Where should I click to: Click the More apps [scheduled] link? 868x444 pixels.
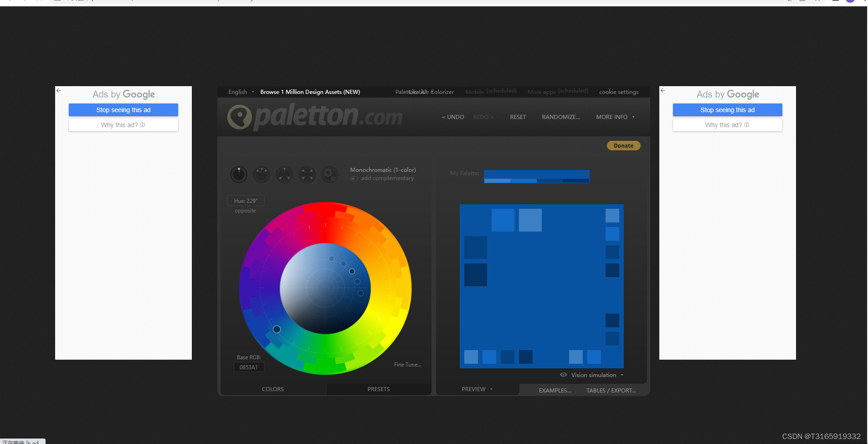pos(558,91)
